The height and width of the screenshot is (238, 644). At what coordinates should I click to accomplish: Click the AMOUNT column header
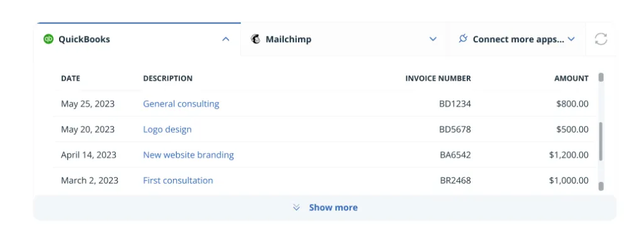(x=571, y=79)
